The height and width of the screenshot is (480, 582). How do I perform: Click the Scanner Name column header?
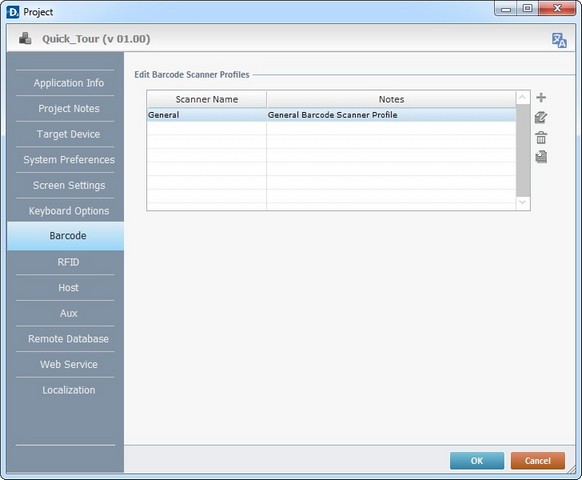tap(207, 99)
